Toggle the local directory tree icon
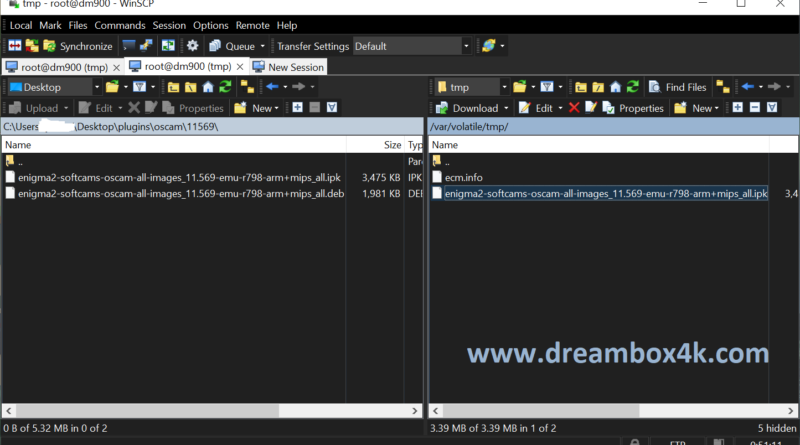 tap(247, 87)
